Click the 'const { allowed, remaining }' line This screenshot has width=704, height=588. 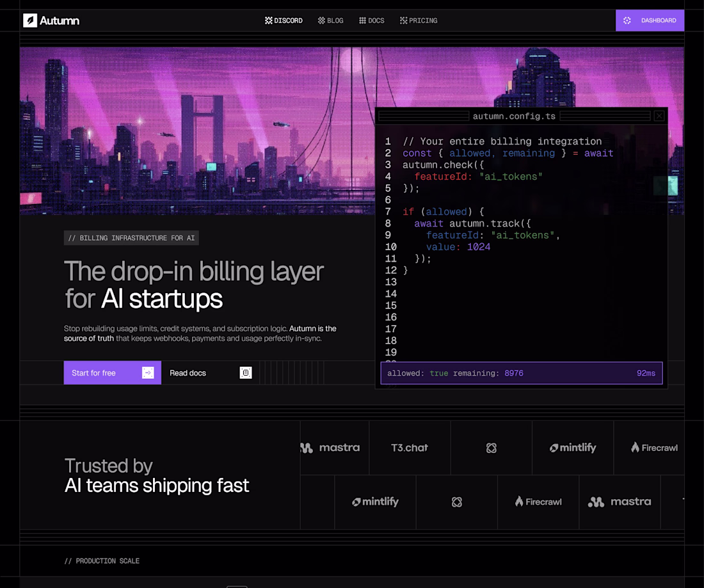508,153
